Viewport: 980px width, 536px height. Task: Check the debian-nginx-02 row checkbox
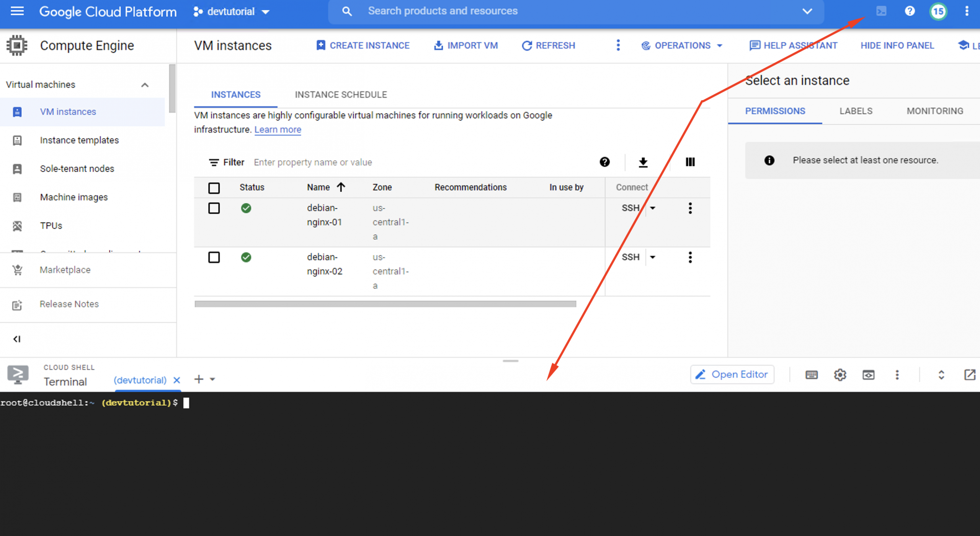pos(214,257)
